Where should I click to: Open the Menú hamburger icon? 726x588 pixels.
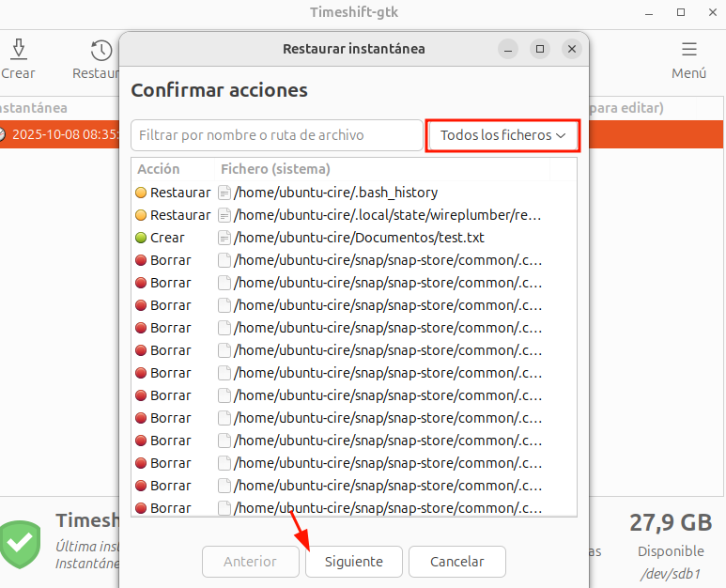[688, 50]
